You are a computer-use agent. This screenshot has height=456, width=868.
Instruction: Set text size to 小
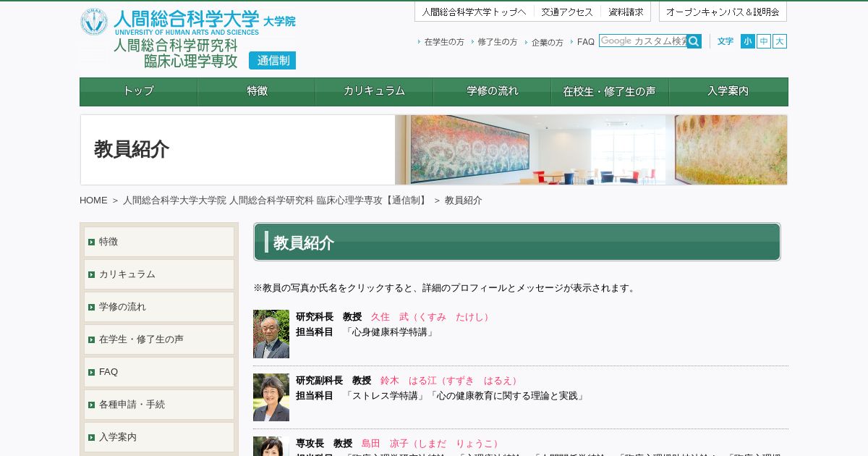(x=747, y=41)
